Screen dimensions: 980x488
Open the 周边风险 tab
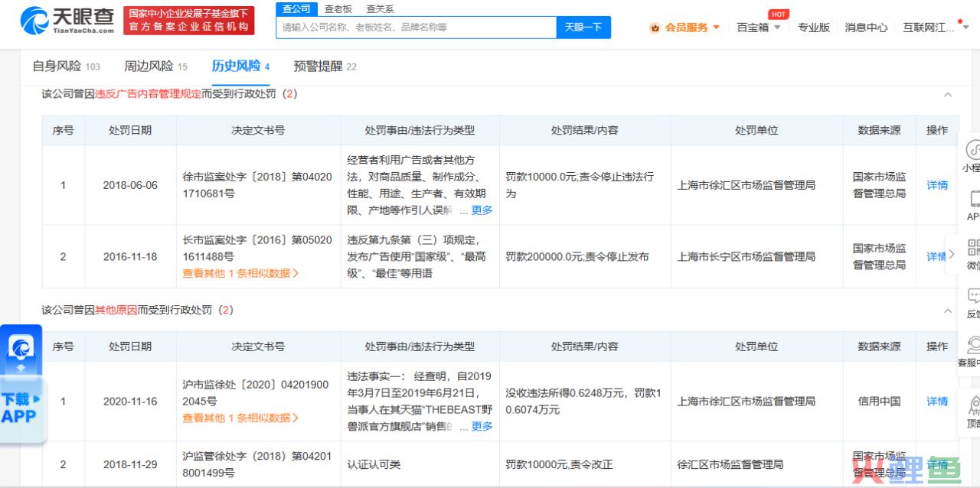pyautogui.click(x=155, y=67)
